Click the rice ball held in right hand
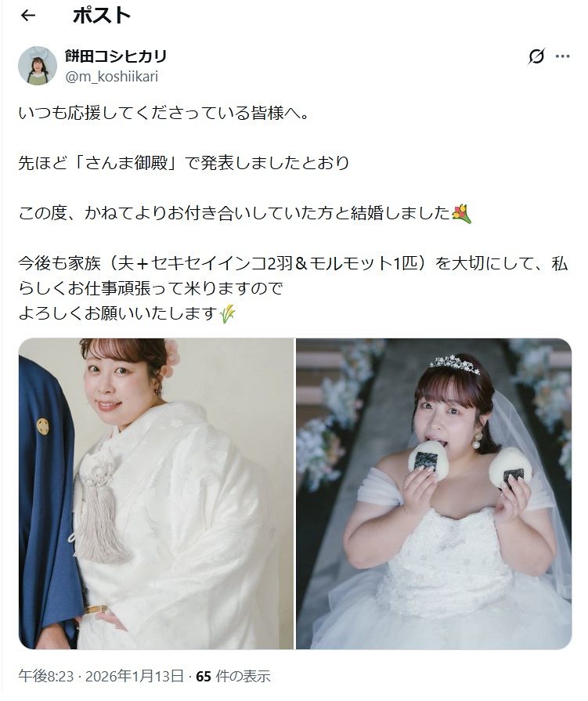The height and width of the screenshot is (701, 588). point(510,468)
